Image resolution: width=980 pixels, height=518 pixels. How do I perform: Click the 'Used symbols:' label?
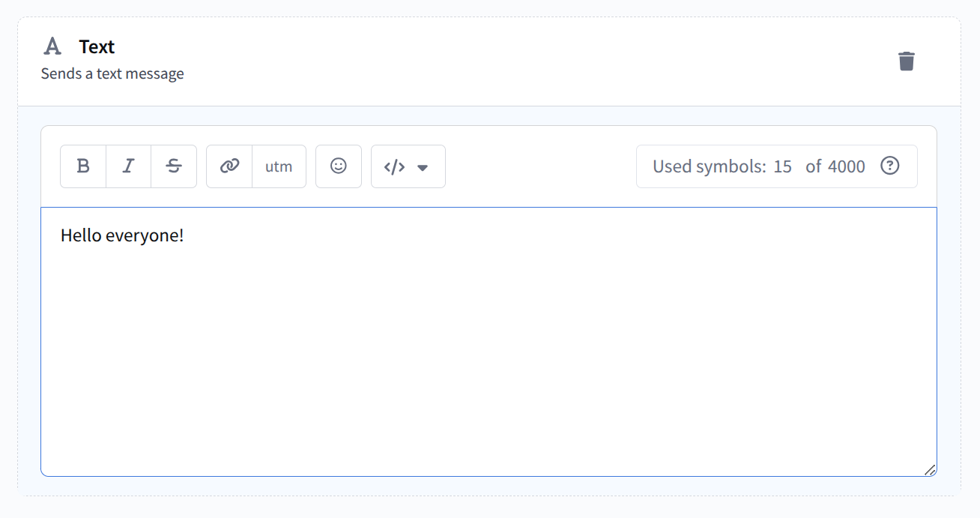(709, 166)
